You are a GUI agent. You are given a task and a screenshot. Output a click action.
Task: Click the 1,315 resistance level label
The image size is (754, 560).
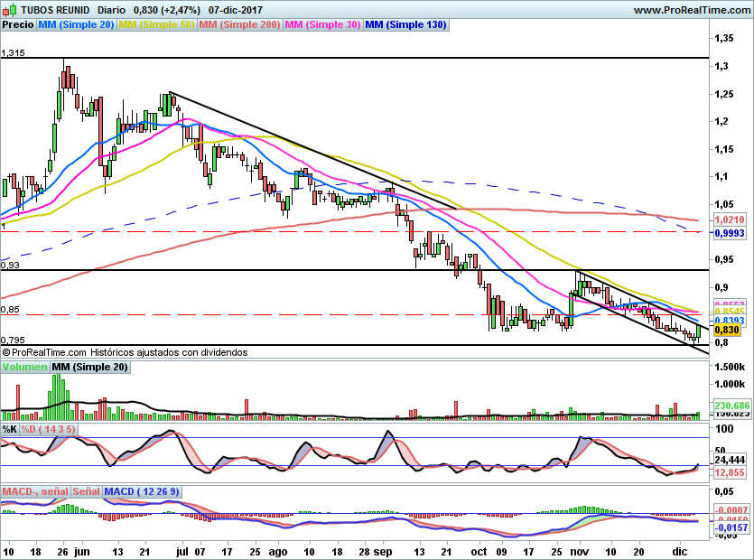(x=13, y=53)
